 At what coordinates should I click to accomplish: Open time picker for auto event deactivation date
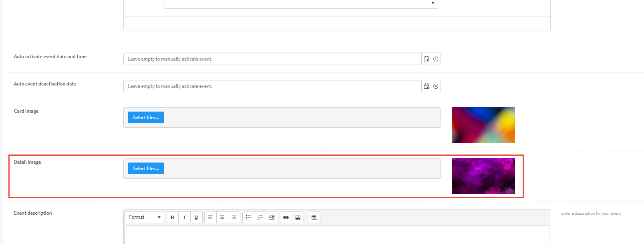(x=436, y=86)
